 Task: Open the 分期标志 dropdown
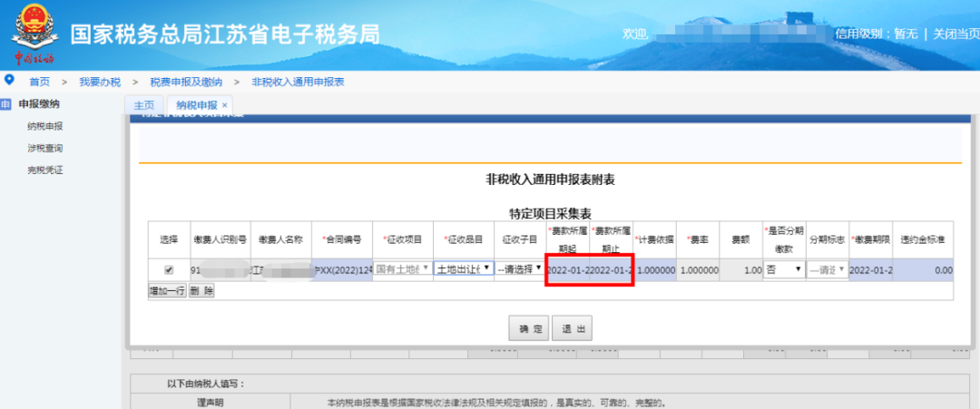pos(827,269)
